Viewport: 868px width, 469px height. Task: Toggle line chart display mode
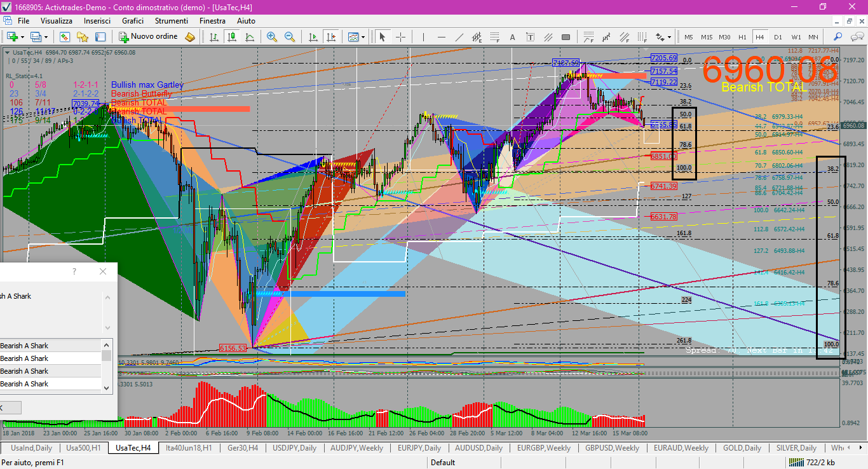[x=250, y=37]
